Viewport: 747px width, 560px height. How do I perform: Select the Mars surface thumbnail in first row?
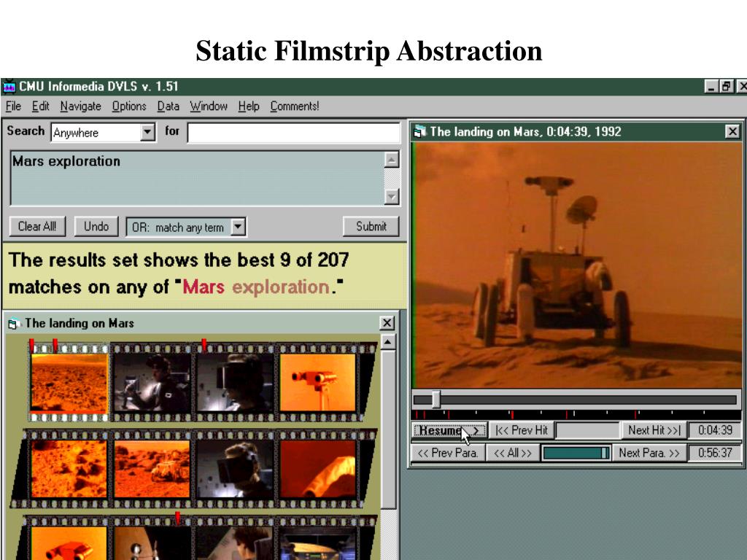69,382
